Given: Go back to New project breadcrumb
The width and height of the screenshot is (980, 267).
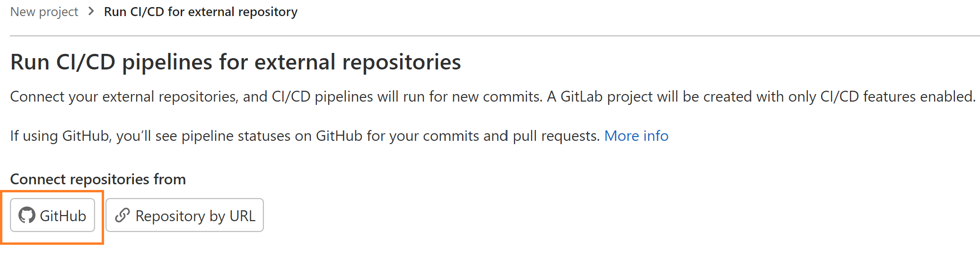Looking at the screenshot, I should (x=44, y=12).
